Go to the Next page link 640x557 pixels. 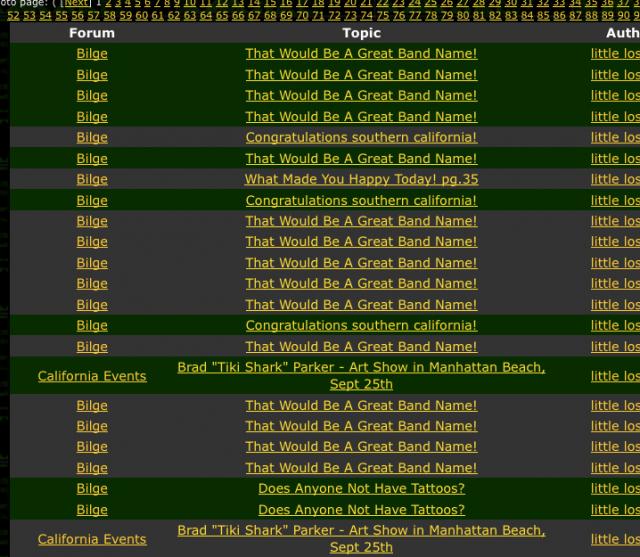click(77, 3)
